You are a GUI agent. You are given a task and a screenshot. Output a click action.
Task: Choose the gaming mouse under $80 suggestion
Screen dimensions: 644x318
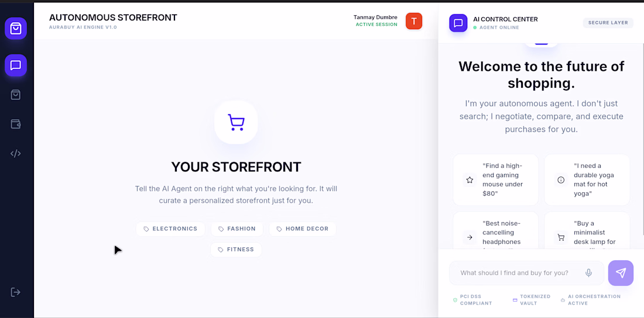tap(495, 179)
